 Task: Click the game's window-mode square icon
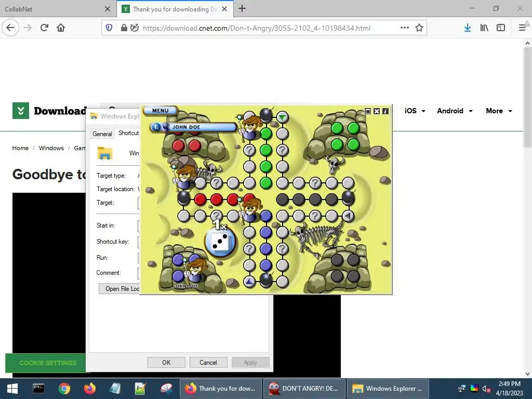coord(368,111)
